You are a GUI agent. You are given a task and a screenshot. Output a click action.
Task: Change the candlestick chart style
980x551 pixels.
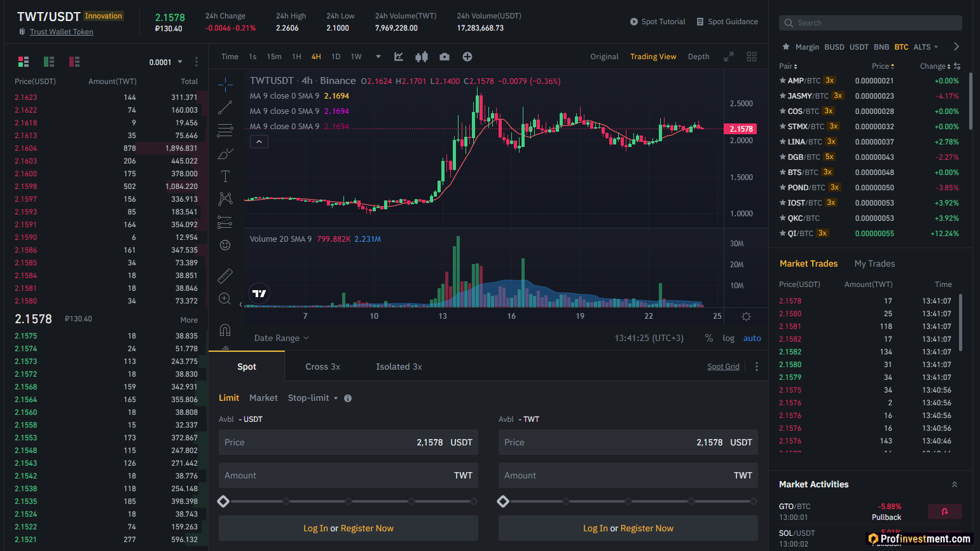tap(422, 57)
